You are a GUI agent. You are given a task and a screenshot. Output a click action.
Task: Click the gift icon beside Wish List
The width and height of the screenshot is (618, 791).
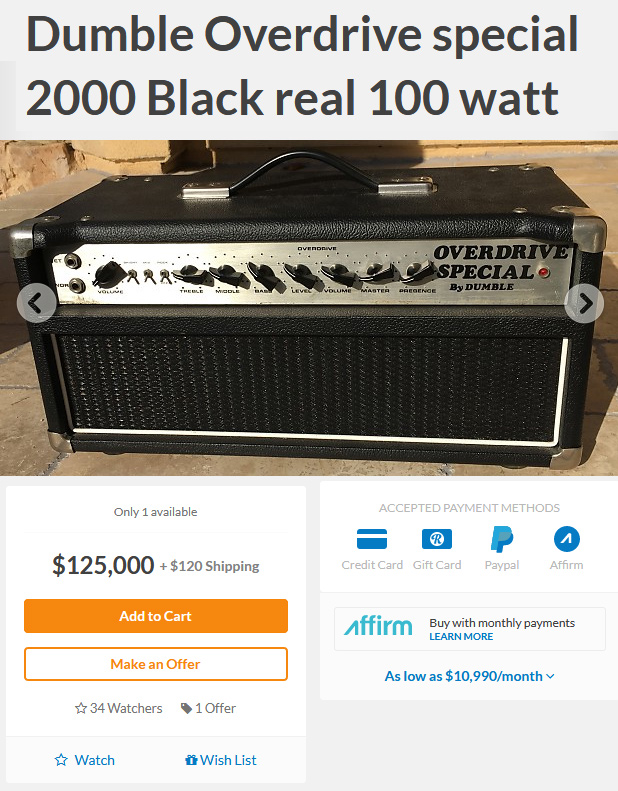[x=191, y=760]
